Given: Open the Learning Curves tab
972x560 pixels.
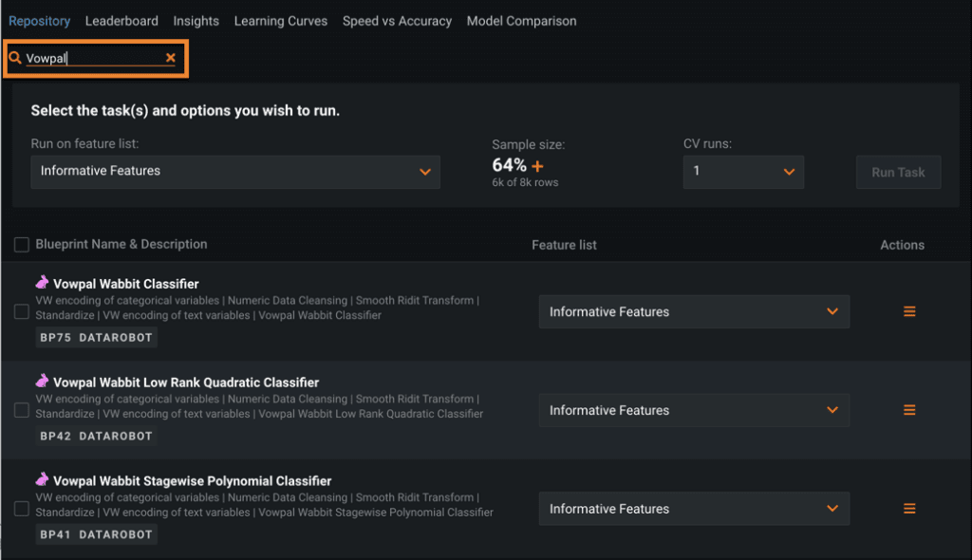Looking at the screenshot, I should [x=281, y=21].
